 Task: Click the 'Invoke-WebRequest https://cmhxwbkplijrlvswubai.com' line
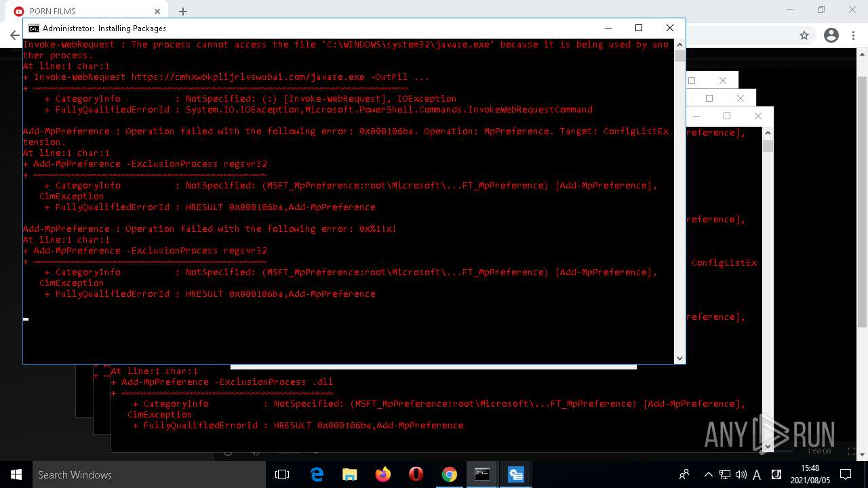pos(226,77)
